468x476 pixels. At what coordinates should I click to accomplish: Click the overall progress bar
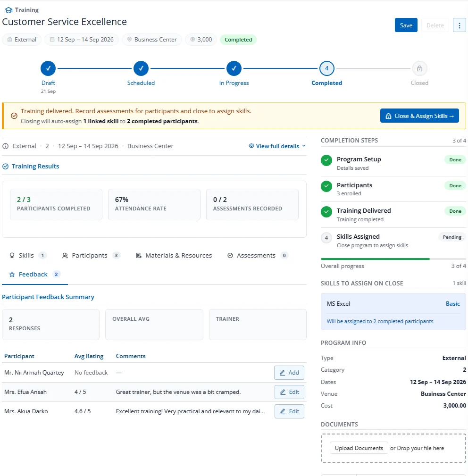(x=393, y=259)
